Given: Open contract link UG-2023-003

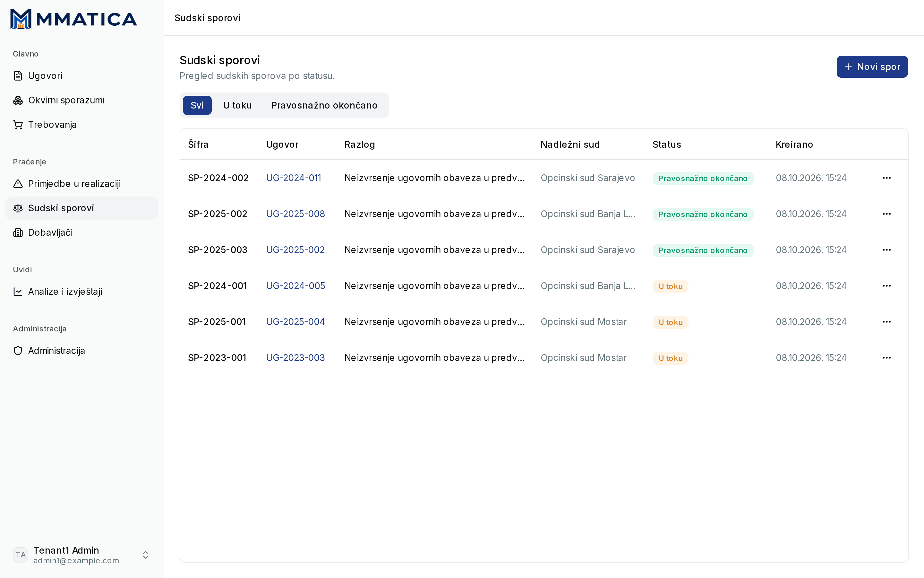Looking at the screenshot, I should 295,358.
